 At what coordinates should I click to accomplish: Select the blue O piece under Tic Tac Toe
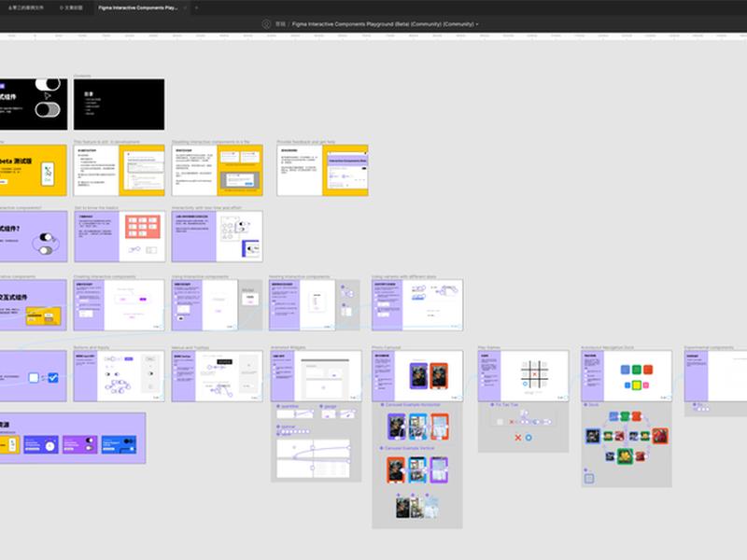pos(529,437)
